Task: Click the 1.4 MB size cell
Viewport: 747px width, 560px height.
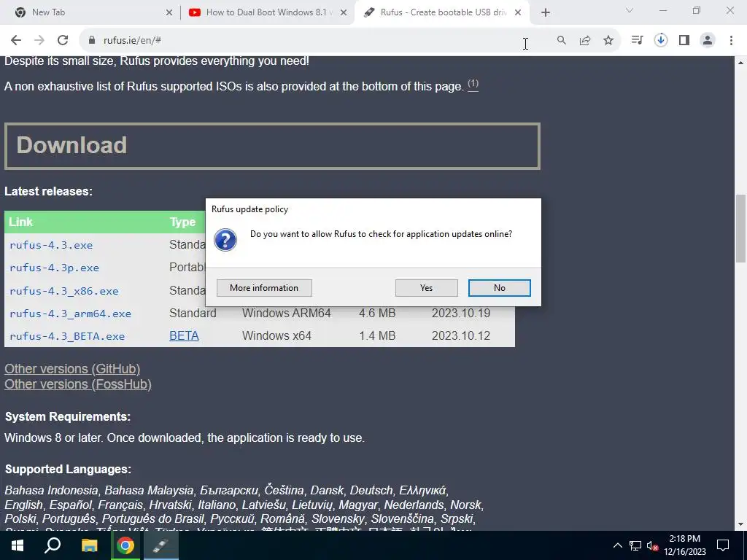Action: [x=377, y=335]
